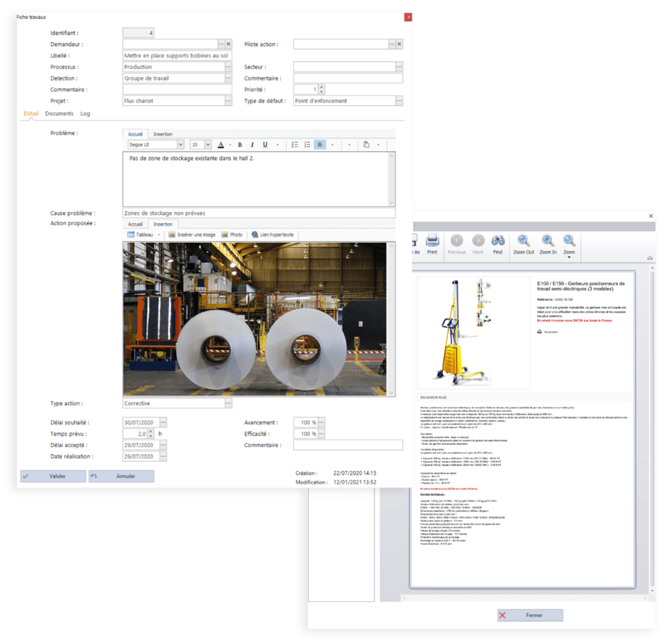The height and width of the screenshot is (644, 664).
Task: Open the Type de défaut lookup ellipsis
Action: [399, 101]
